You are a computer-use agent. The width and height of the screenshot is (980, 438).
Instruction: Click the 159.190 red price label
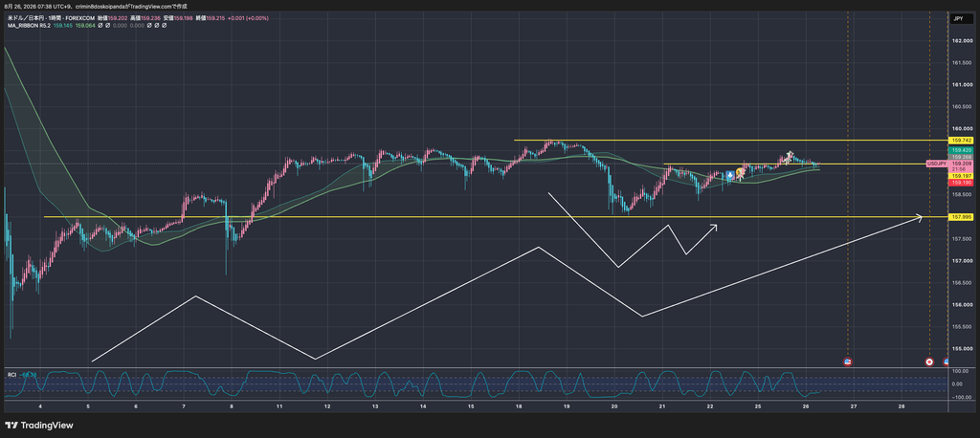961,183
